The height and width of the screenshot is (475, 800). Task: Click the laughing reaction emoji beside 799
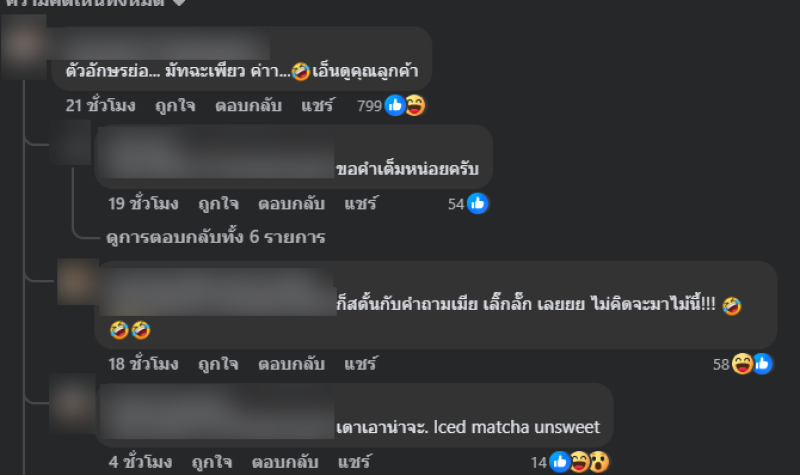click(415, 106)
